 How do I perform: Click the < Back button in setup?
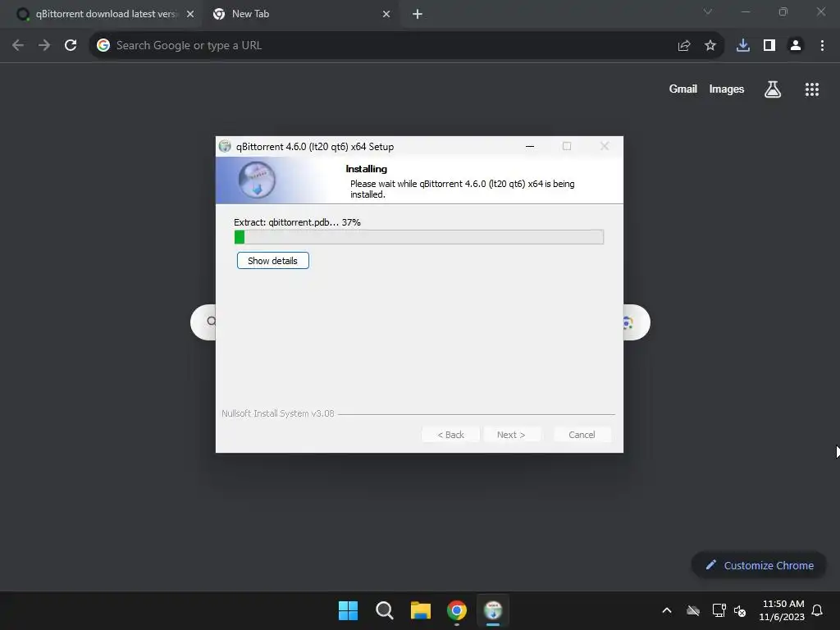tap(450, 435)
